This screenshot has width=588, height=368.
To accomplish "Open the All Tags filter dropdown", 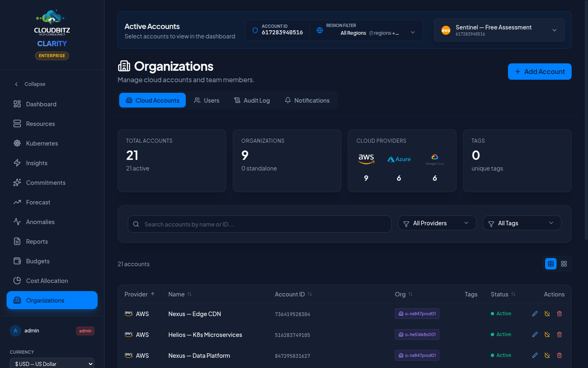I will (x=522, y=223).
